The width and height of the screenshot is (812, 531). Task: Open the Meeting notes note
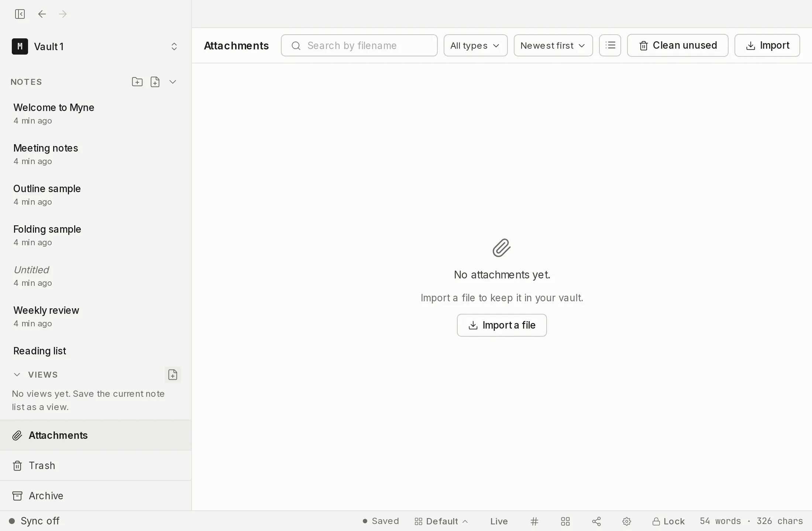(96, 154)
